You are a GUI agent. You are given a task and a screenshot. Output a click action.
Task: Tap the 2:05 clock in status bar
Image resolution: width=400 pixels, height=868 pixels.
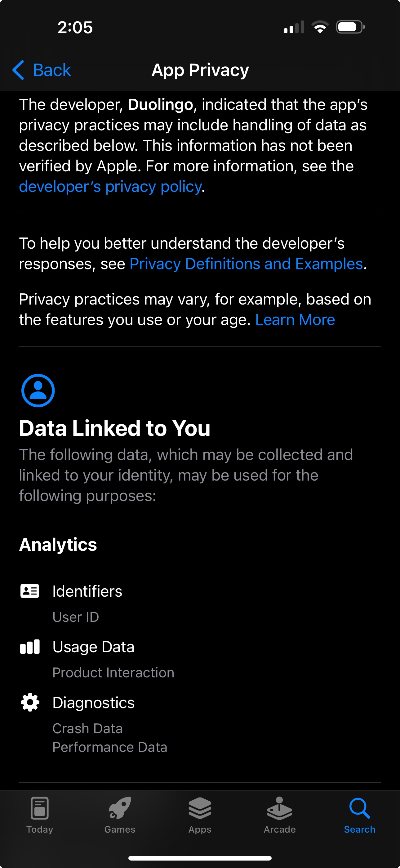(75, 27)
